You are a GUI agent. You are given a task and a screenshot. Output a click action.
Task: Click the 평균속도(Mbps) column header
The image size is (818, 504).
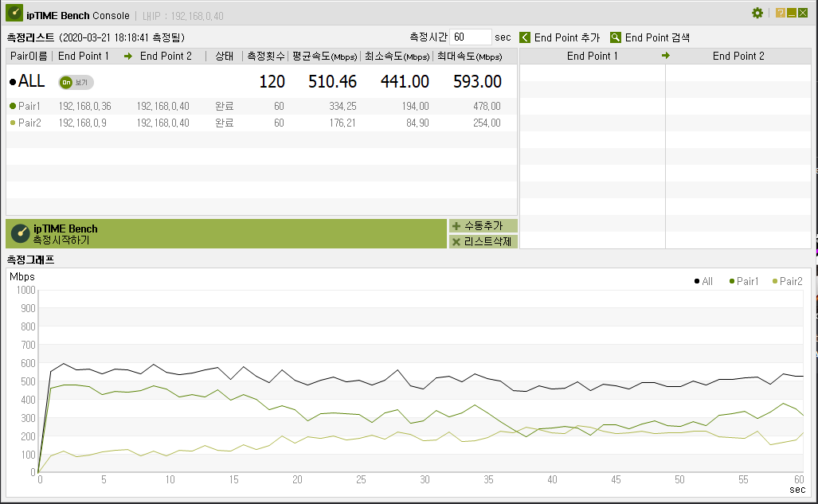(x=324, y=56)
